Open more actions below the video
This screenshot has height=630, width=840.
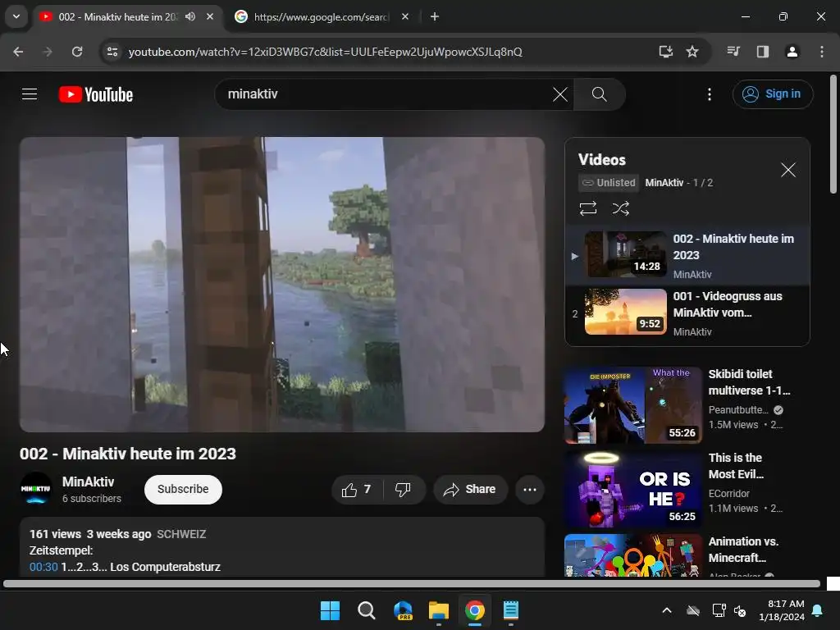(529, 489)
